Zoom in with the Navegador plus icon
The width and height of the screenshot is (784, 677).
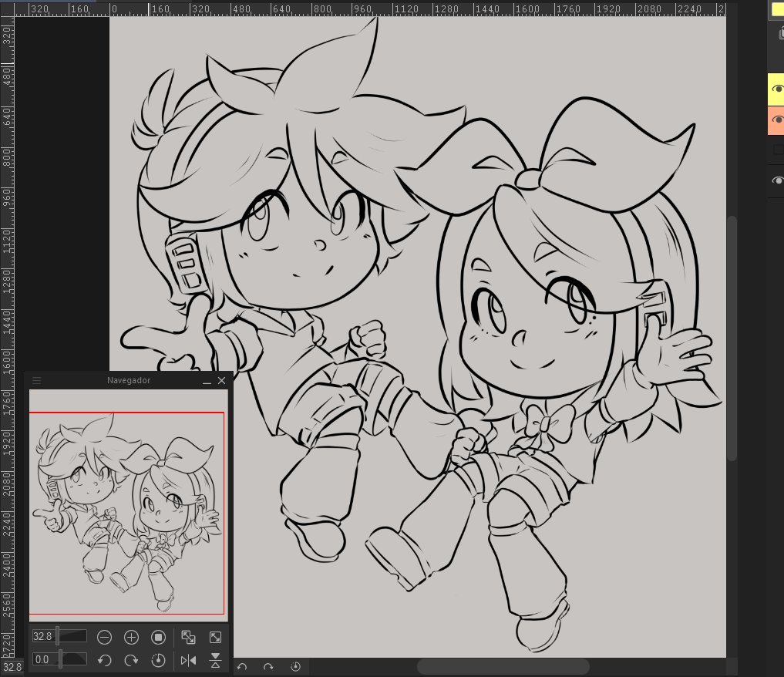coord(131,637)
